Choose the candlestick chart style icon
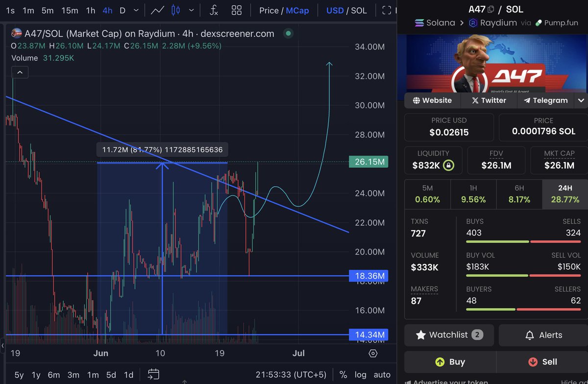This screenshot has height=384, width=588. point(176,10)
